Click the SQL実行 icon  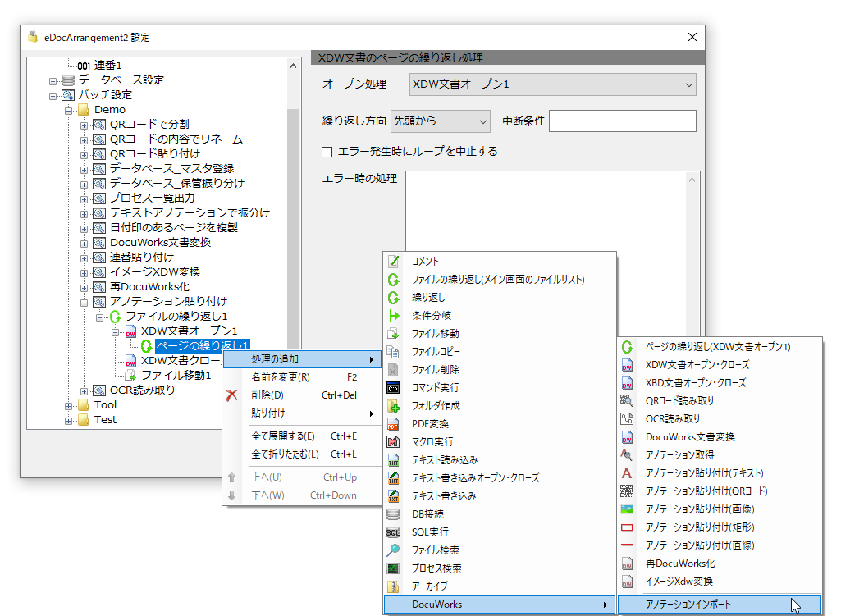[393, 532]
